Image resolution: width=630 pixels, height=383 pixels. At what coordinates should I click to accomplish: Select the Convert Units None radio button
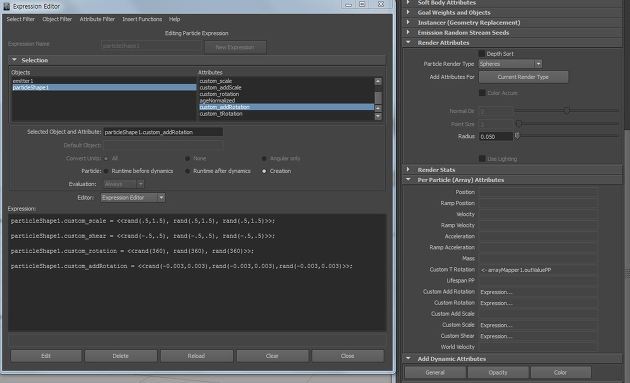coord(187,158)
